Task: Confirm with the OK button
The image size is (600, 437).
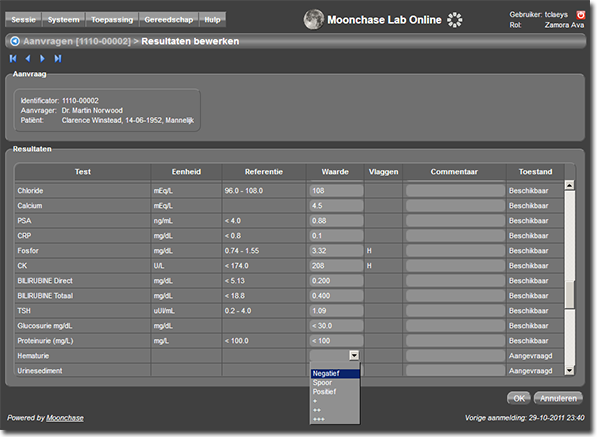Action: point(518,398)
